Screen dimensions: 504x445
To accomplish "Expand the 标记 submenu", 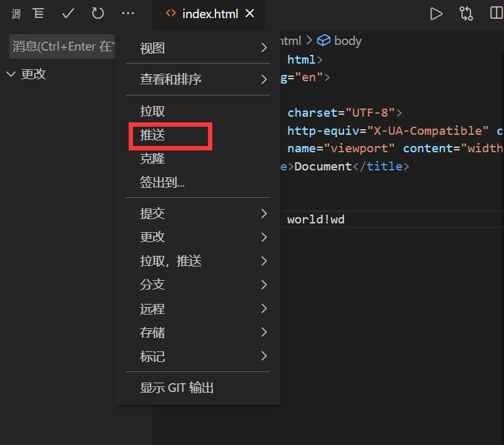I will (x=197, y=356).
